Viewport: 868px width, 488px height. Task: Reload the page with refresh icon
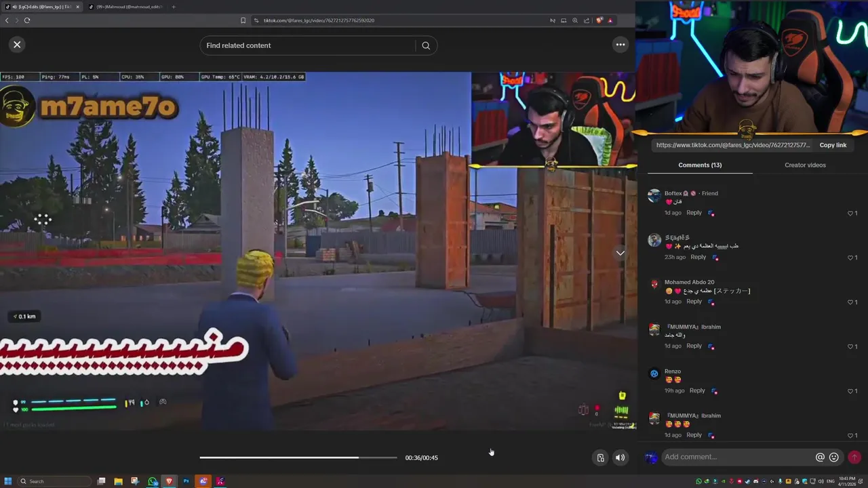point(27,20)
